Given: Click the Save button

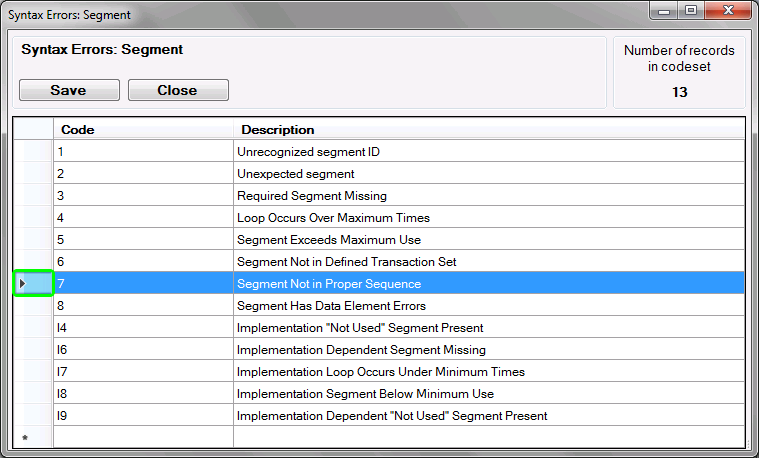Looking at the screenshot, I should coord(69,90).
